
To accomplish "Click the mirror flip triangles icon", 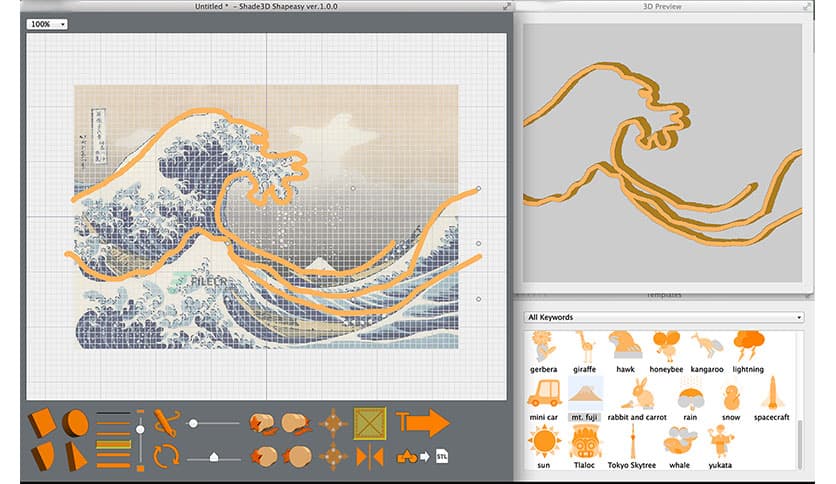I will [369, 457].
